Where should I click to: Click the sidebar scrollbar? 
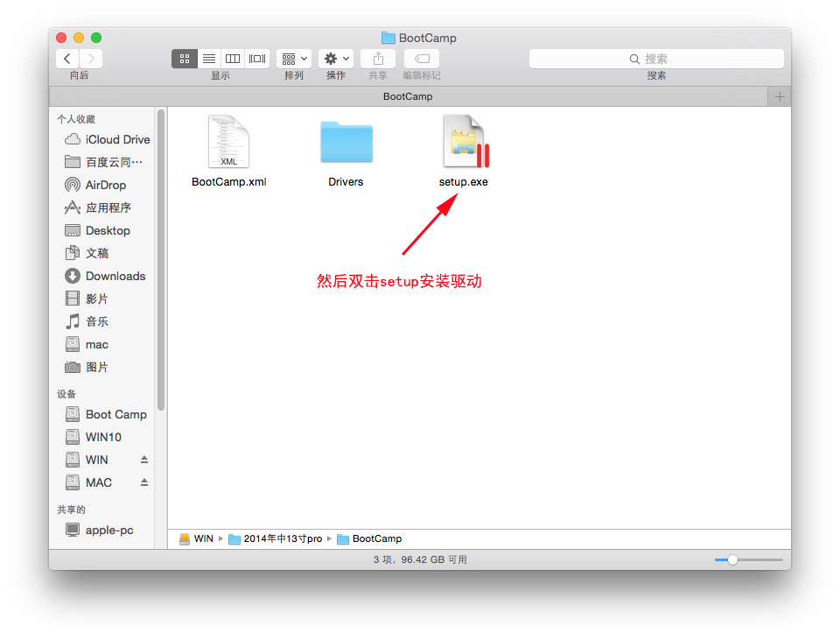click(x=161, y=260)
